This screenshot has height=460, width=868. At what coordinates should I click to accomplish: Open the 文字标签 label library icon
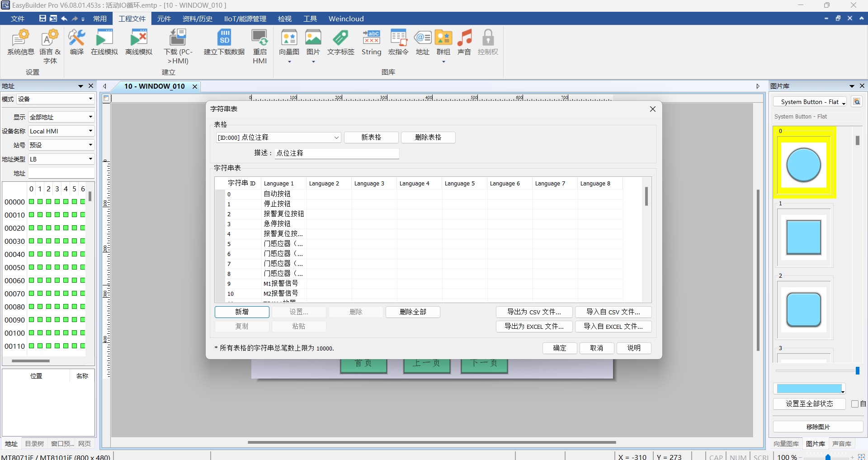click(x=341, y=43)
